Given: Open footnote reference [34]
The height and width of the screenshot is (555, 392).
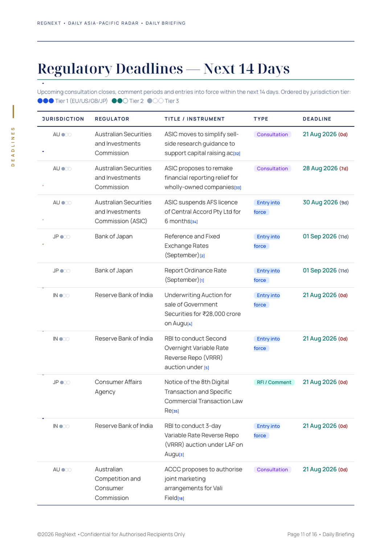Looking at the screenshot, I should tap(194, 222).
